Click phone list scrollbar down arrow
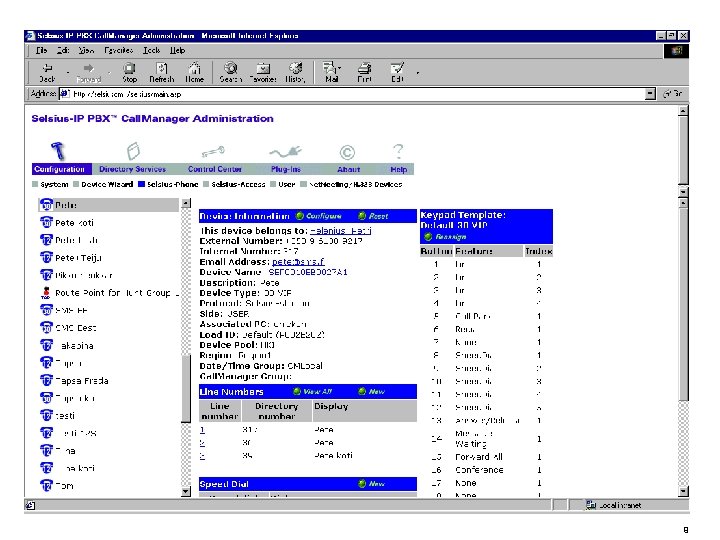This screenshot has height=540, width=720. coord(186,491)
